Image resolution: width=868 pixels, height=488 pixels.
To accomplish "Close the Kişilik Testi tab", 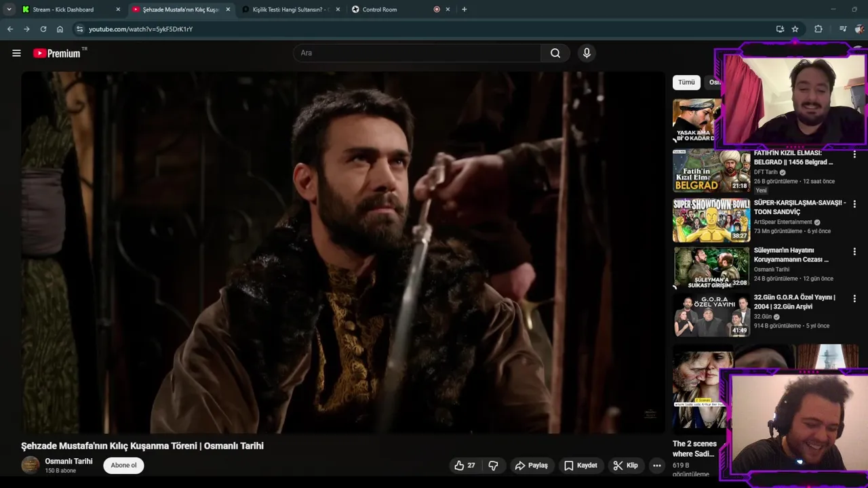I will coord(338,9).
